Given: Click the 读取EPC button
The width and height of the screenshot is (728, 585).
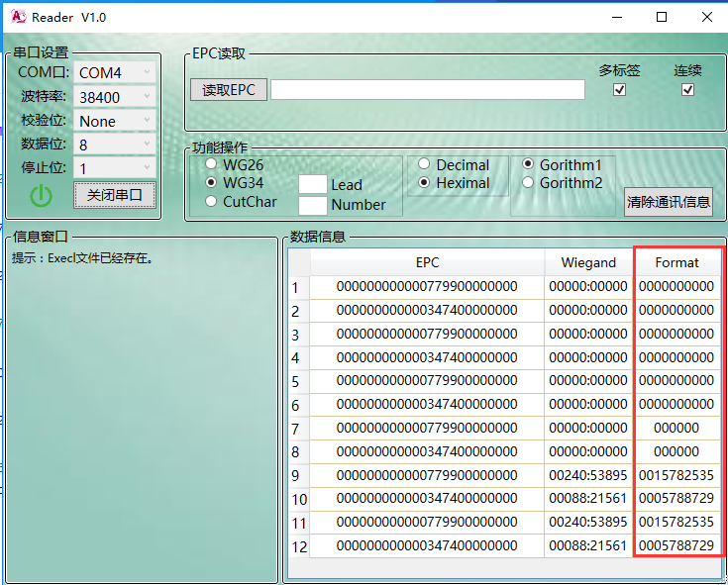Looking at the screenshot, I should [228, 90].
